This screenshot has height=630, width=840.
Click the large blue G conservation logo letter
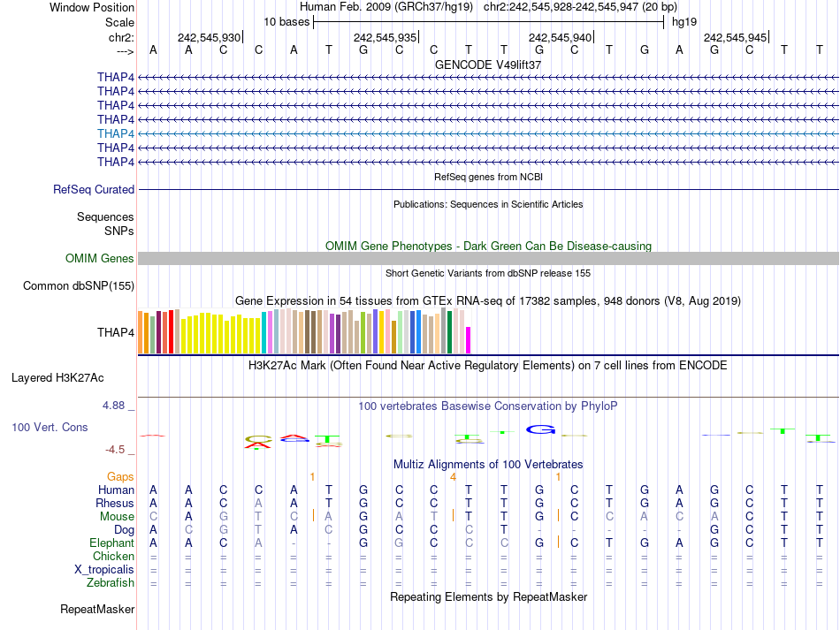pyautogui.click(x=539, y=430)
